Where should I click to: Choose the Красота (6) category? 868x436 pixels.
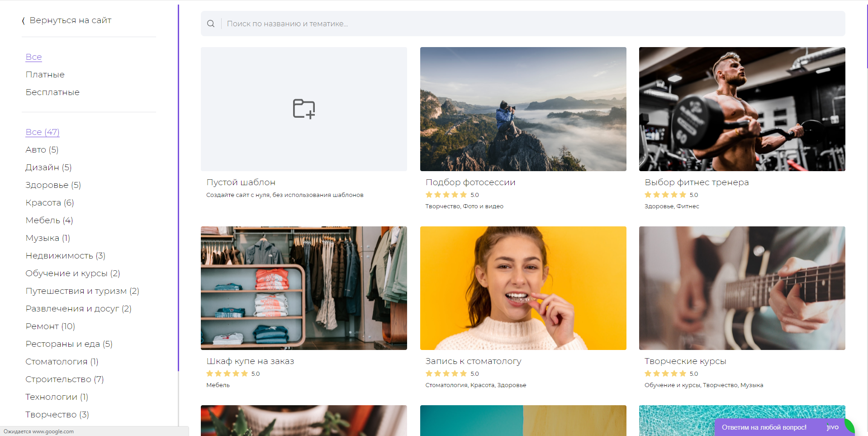tap(50, 203)
